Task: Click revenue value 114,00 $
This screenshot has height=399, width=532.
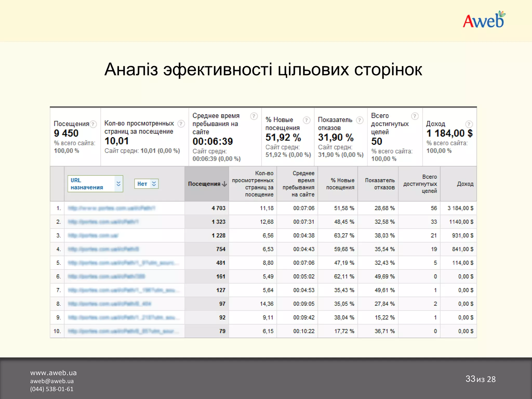Action: click(463, 263)
